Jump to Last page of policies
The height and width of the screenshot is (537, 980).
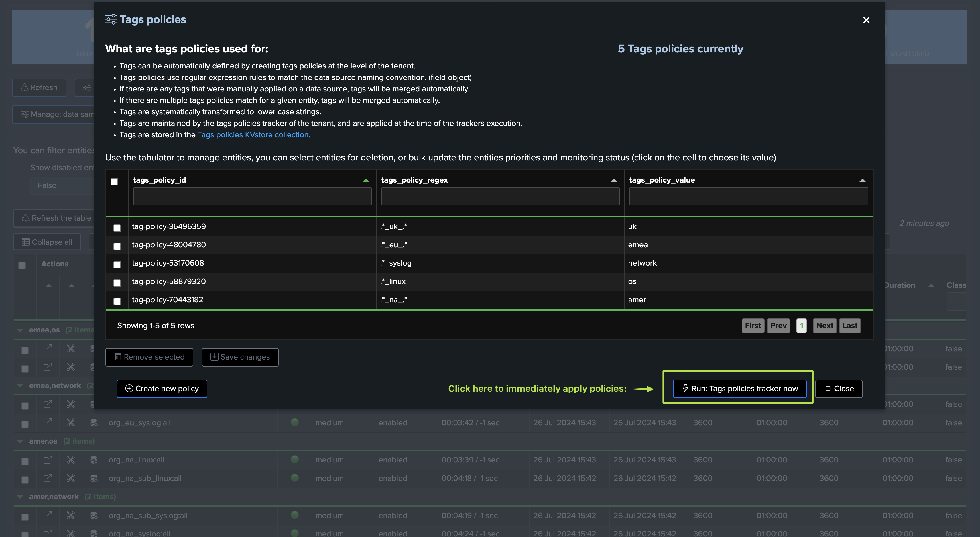(x=849, y=326)
